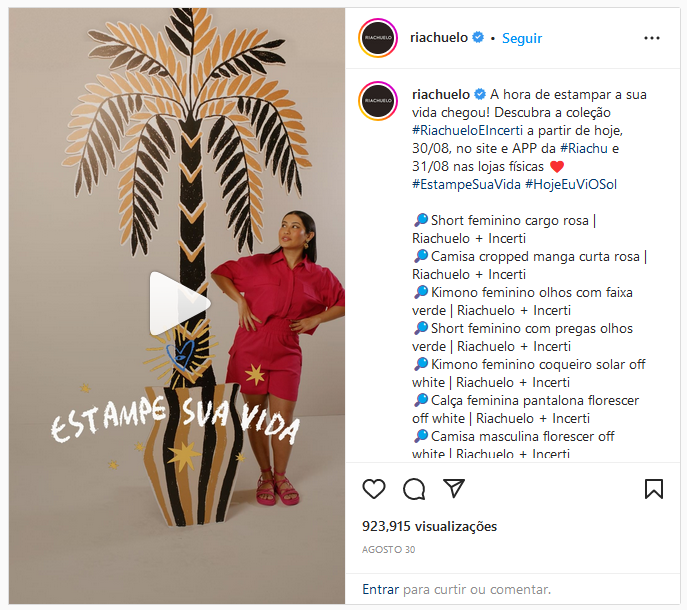Open the #EstampeSuaVida hashtag
The image size is (687, 610).
(466, 184)
